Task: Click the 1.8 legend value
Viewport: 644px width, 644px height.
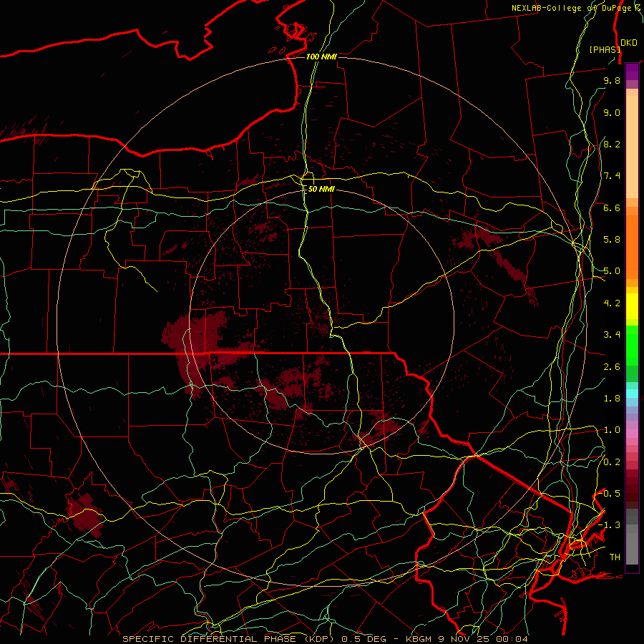Action: [612, 399]
